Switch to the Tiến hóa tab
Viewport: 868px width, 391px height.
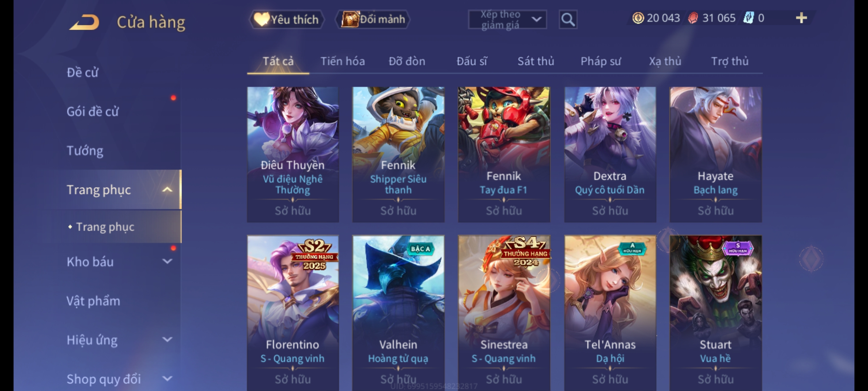click(x=342, y=61)
